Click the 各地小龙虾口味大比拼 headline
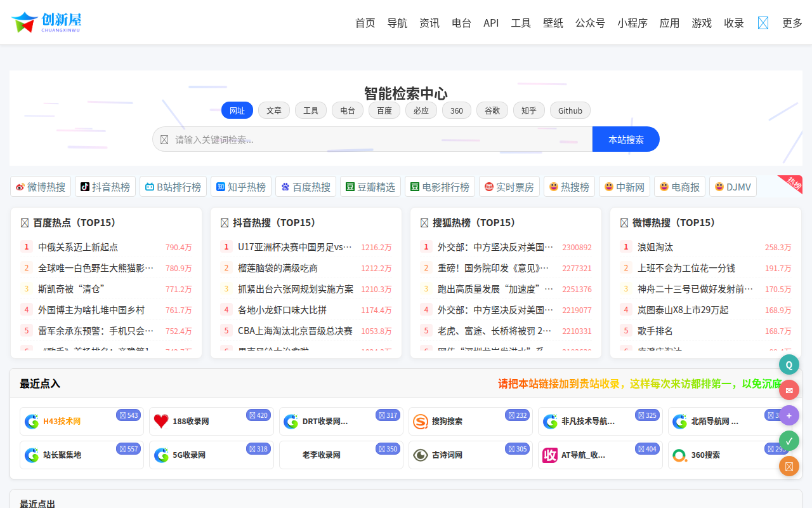Image resolution: width=812 pixels, height=508 pixels. [x=282, y=310]
